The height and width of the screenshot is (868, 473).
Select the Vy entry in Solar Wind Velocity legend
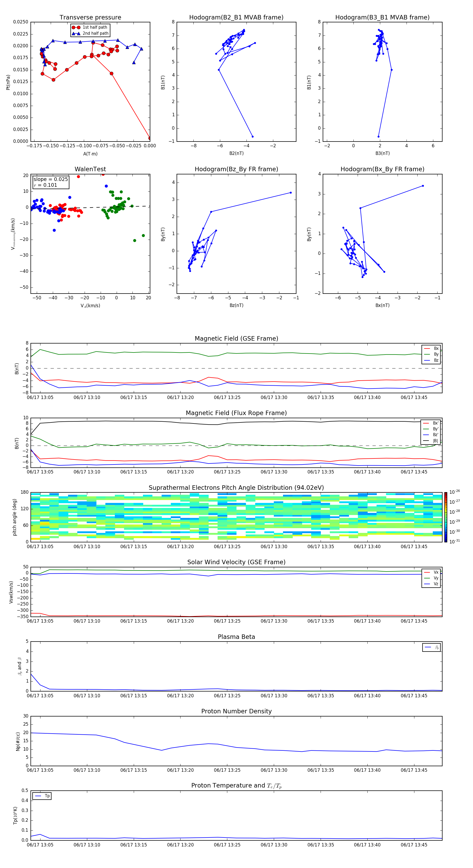coord(431,578)
